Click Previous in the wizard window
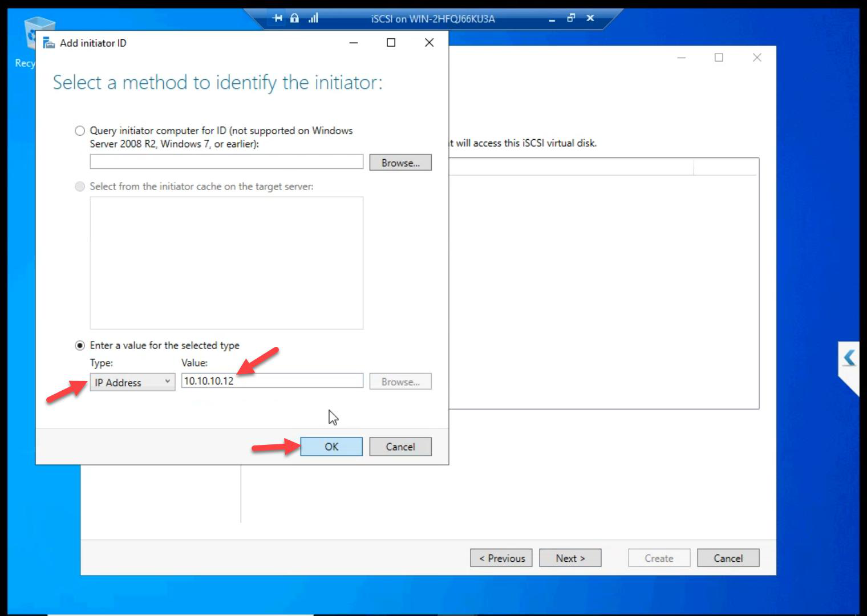 click(x=501, y=558)
